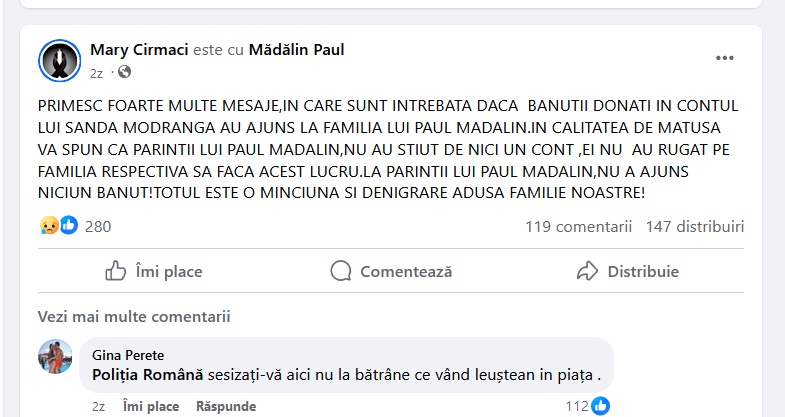Screen dimensions: 785x417
Task: Click the Distribuie share arrow icon
Action: pyautogui.click(x=588, y=271)
